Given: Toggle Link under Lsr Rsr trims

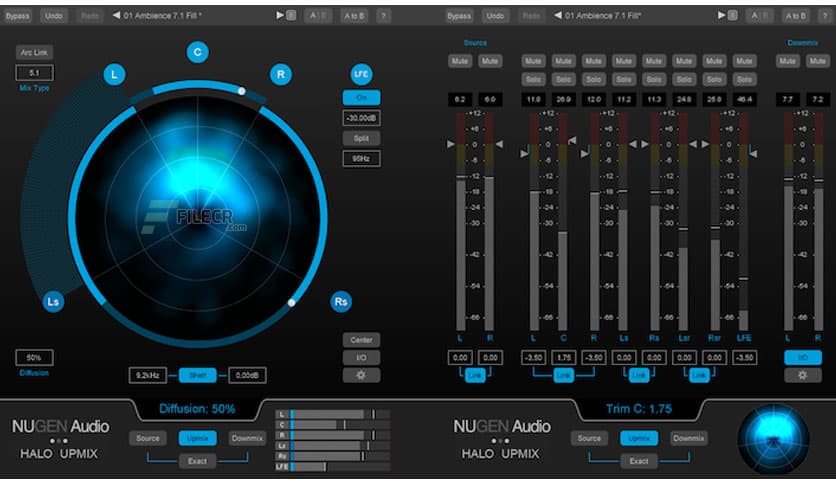Looking at the screenshot, I should [x=699, y=375].
